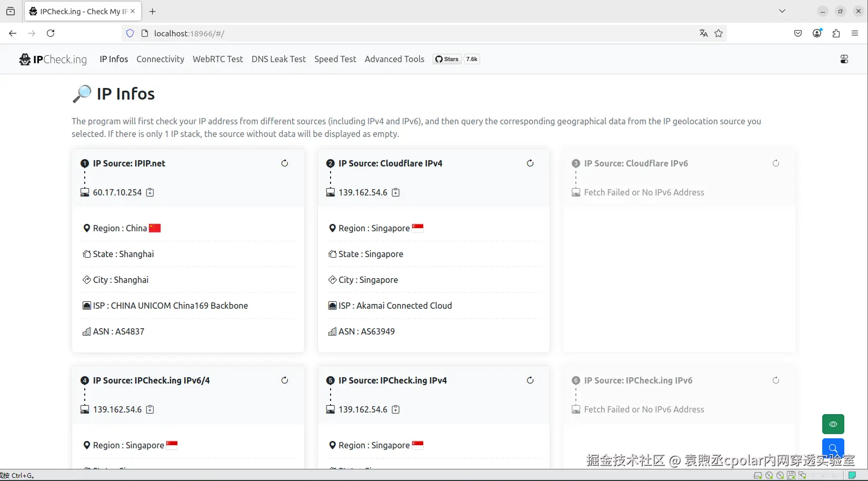The width and height of the screenshot is (868, 481).
Task: Toggle the theme switch in the page header
Action: pyautogui.click(x=844, y=59)
